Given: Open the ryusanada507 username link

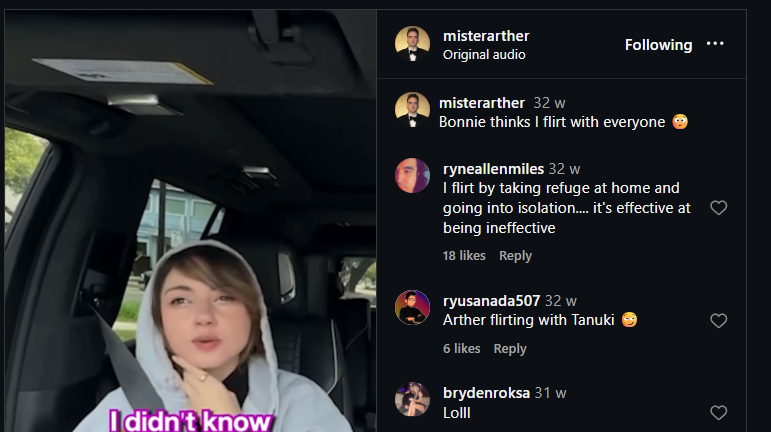Looking at the screenshot, I should (491, 301).
